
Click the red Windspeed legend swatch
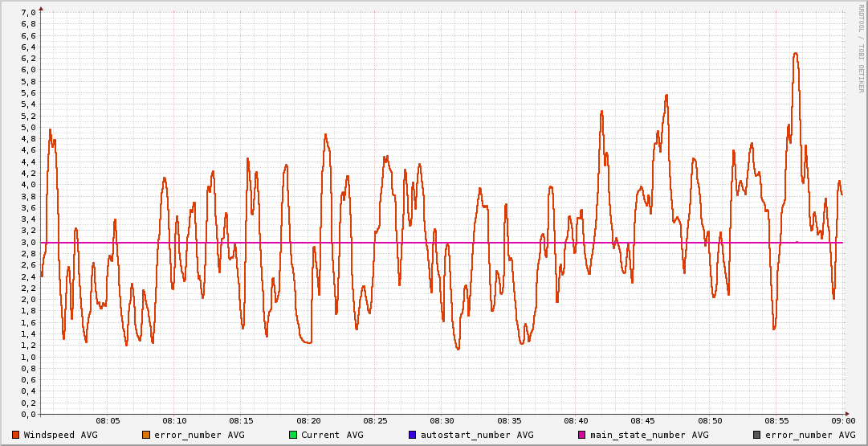click(x=16, y=435)
